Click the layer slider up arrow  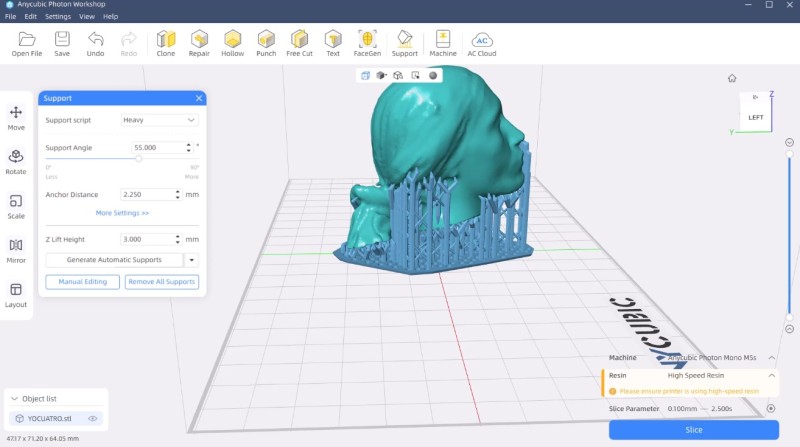pos(789,142)
